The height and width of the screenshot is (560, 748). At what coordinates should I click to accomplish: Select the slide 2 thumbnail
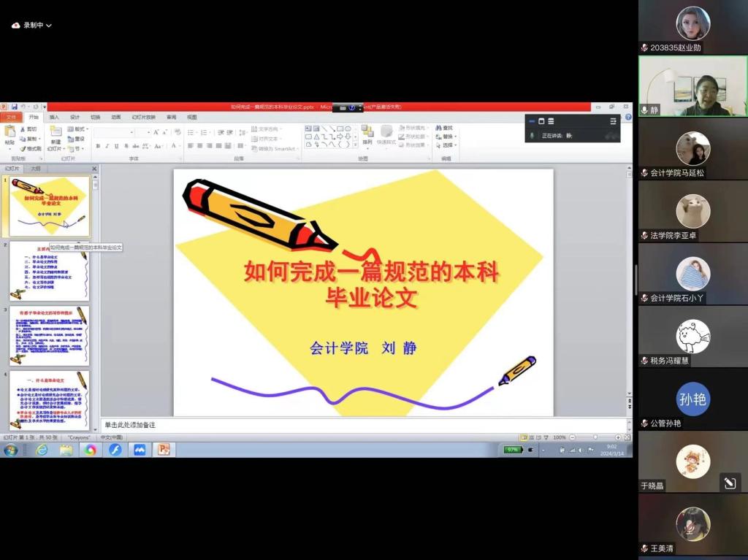pyautogui.click(x=49, y=271)
